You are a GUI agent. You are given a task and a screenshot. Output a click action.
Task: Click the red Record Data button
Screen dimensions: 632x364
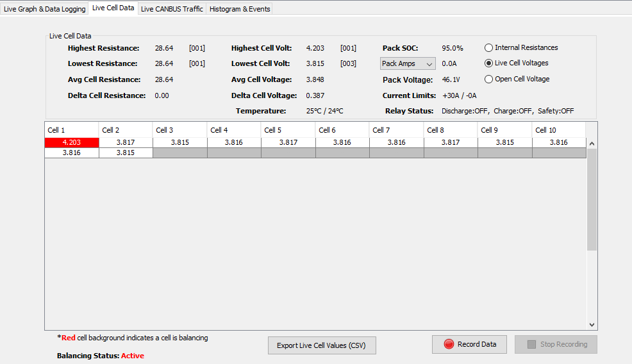pos(469,344)
